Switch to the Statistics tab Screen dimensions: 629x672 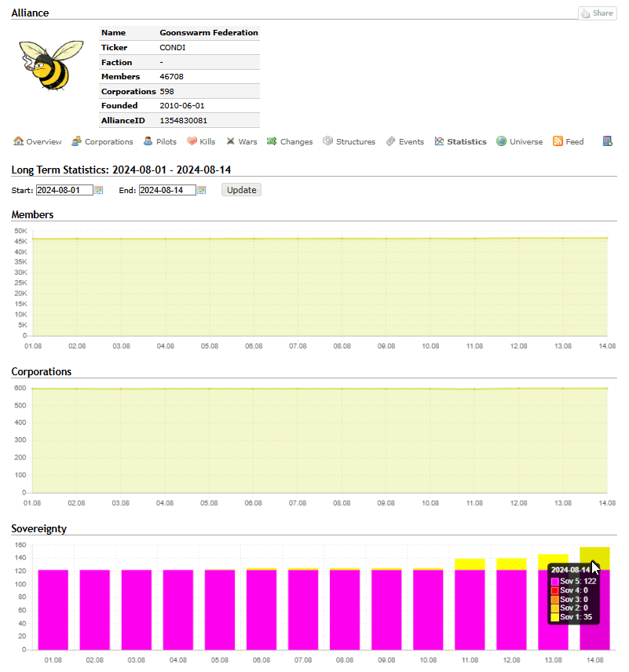[x=466, y=142]
